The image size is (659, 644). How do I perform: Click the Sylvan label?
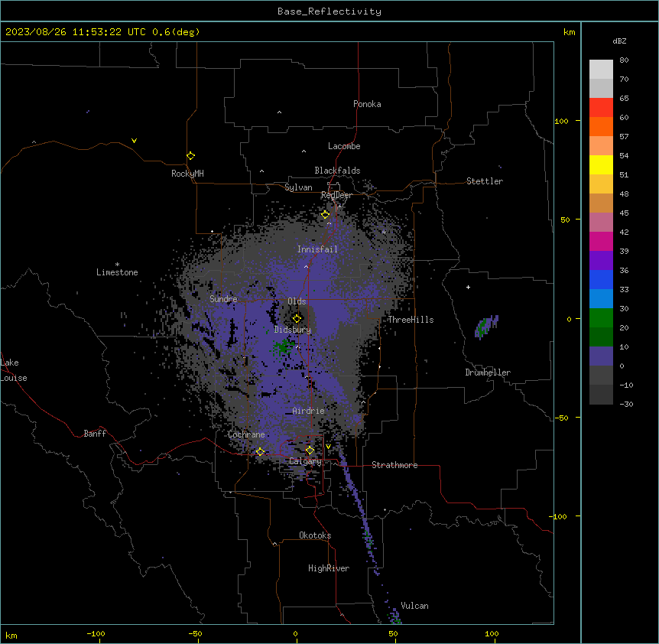[298, 187]
